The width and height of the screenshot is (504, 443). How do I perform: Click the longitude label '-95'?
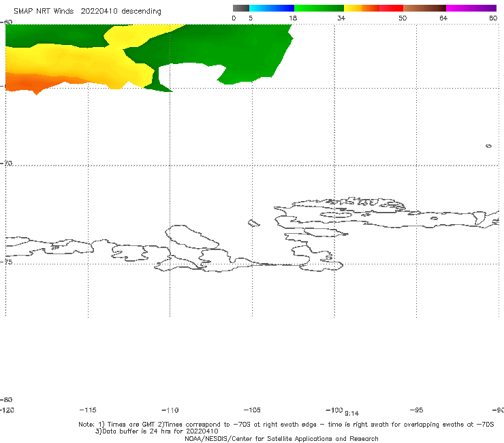click(x=417, y=410)
